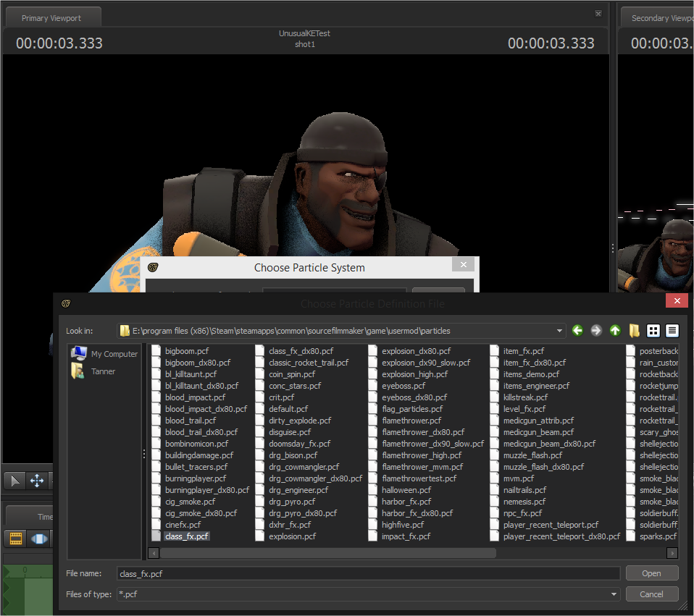Navigate to parent directory via green up arrow
The image size is (694, 616).
click(615, 331)
